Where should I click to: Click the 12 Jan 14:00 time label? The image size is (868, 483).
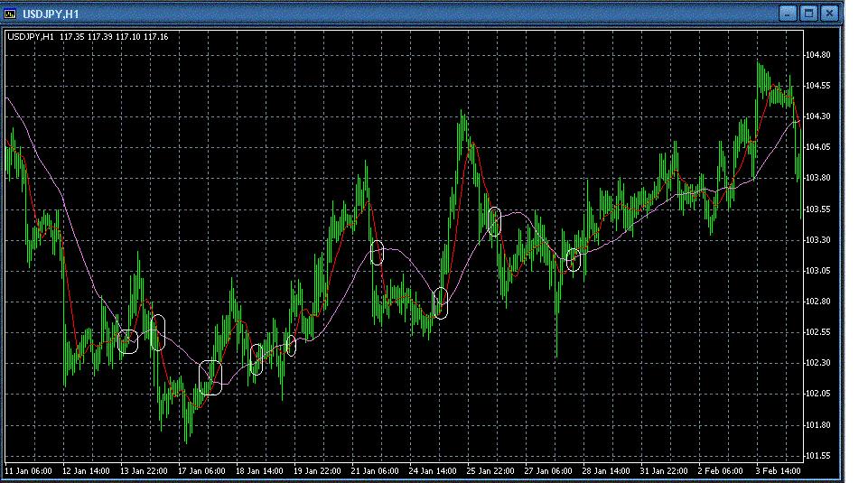87,471
